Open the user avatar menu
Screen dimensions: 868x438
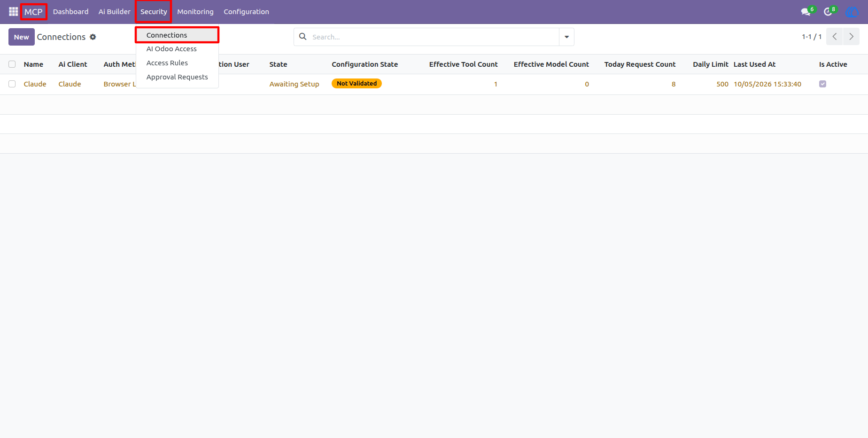click(852, 12)
